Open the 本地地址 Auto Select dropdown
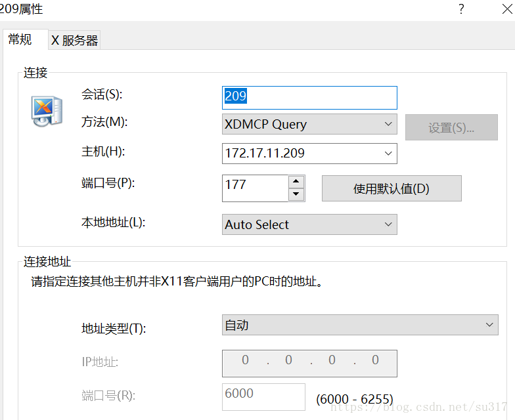515x420 pixels. click(309, 224)
